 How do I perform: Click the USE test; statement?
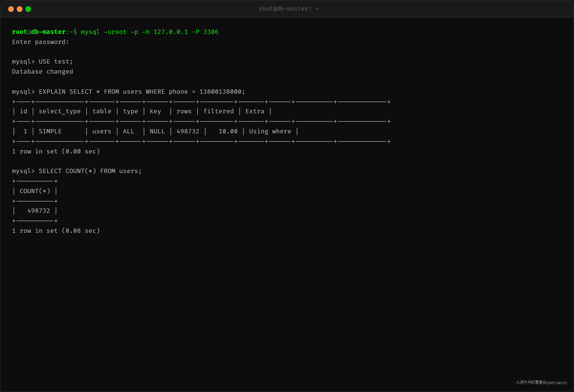[56, 62]
